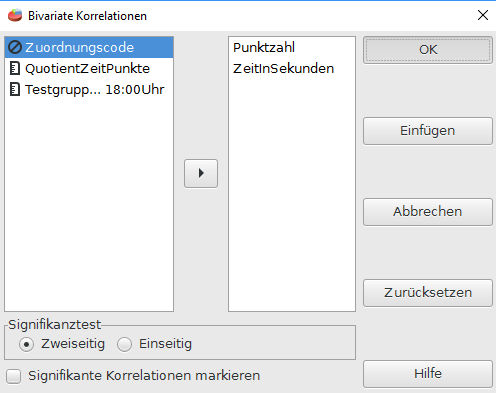Select Einseitig significance test

124,344
